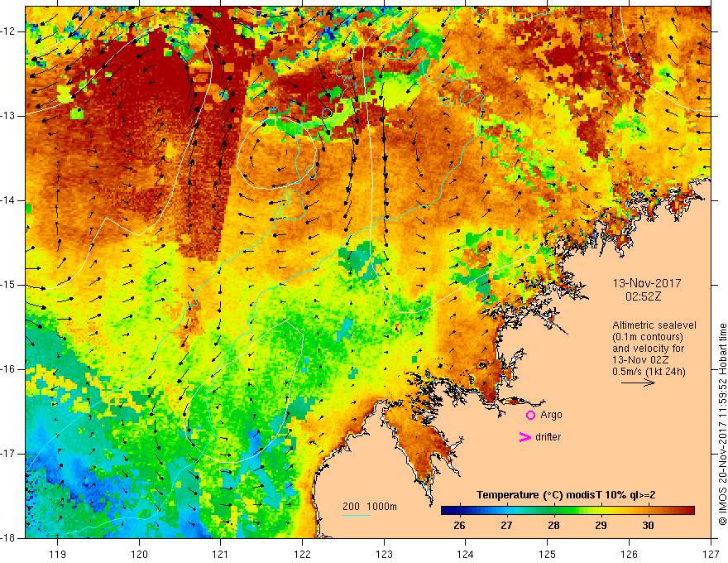Click the '(0.1m contours)' caption line
The height and width of the screenshot is (563, 728).
pyautogui.click(x=648, y=337)
